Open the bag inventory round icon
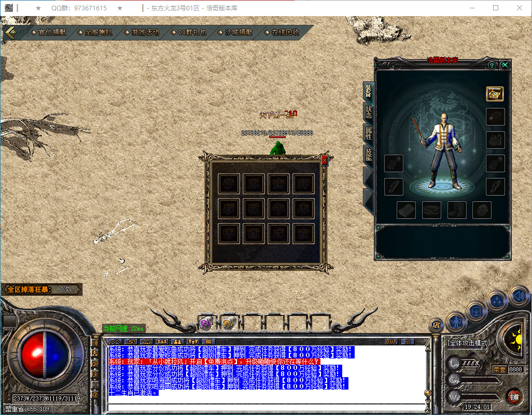This screenshot has width=532, height=415. click(476, 311)
